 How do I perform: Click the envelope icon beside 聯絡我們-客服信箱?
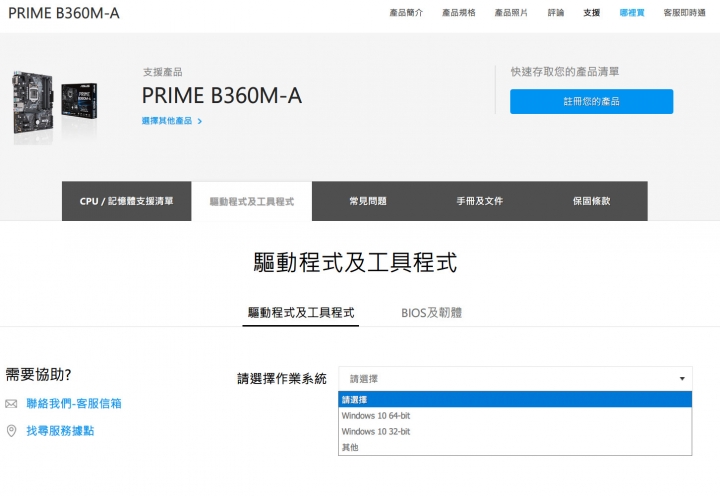tap(12, 404)
